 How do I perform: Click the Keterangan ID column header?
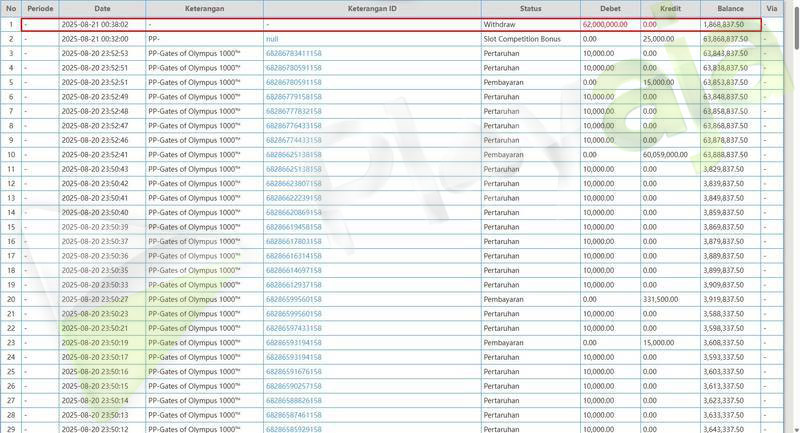pos(372,8)
